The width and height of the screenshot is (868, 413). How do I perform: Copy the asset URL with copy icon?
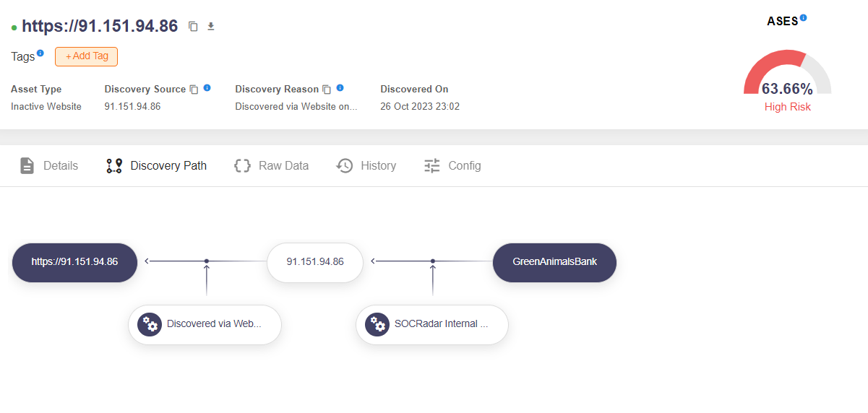[193, 27]
